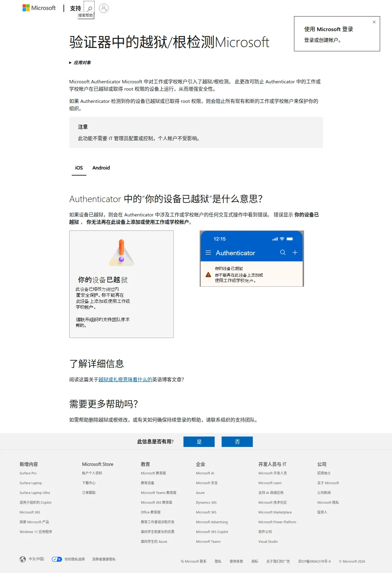Viewport: 392px width, 573px height.
Task: Click the Microsoft logo in the header
Action: pyautogui.click(x=39, y=8)
